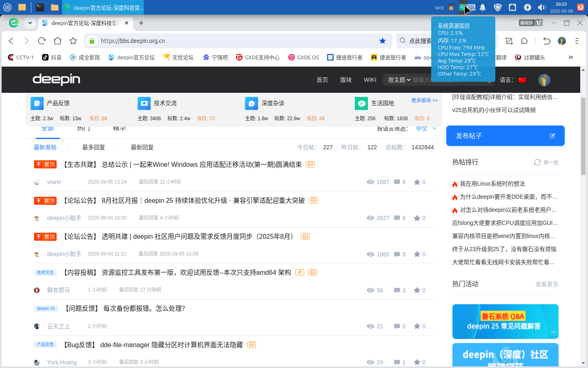Expand the bookmarks bar overflow chevron
The image size is (588, 368).
(571, 57)
